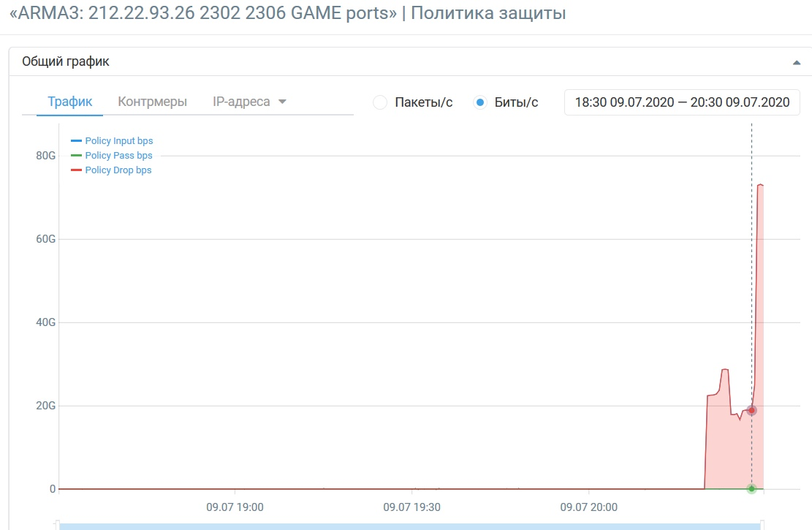Select the Биты/с radio button

[480, 102]
